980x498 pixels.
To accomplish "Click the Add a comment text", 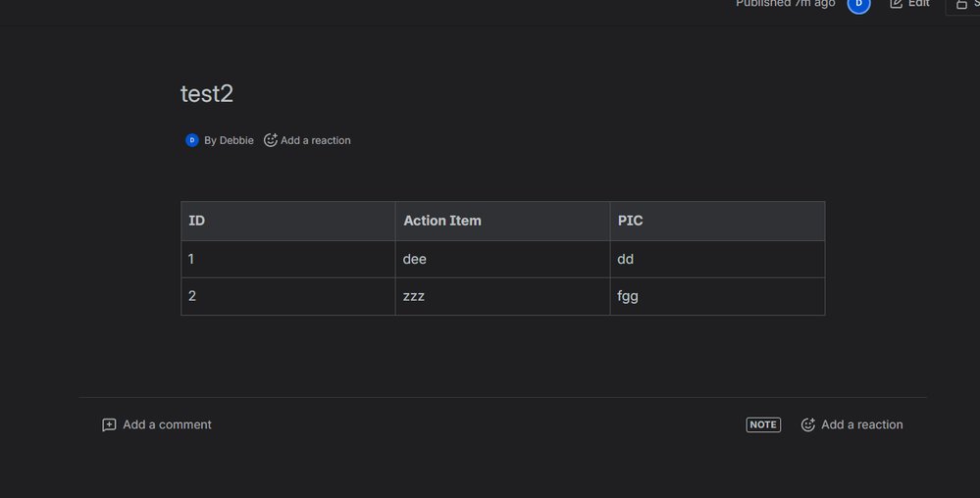I will click(167, 424).
